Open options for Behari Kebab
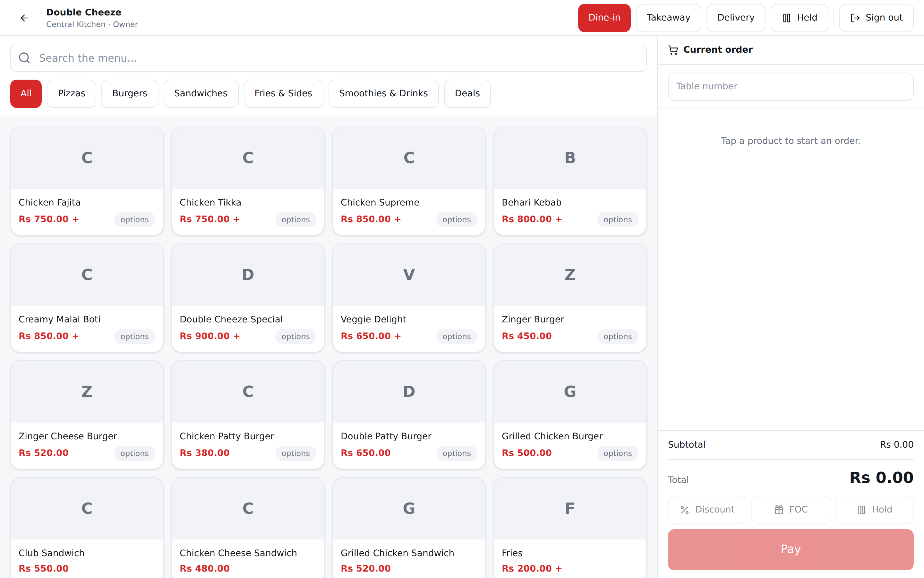Image resolution: width=924 pixels, height=578 pixels. (618, 219)
